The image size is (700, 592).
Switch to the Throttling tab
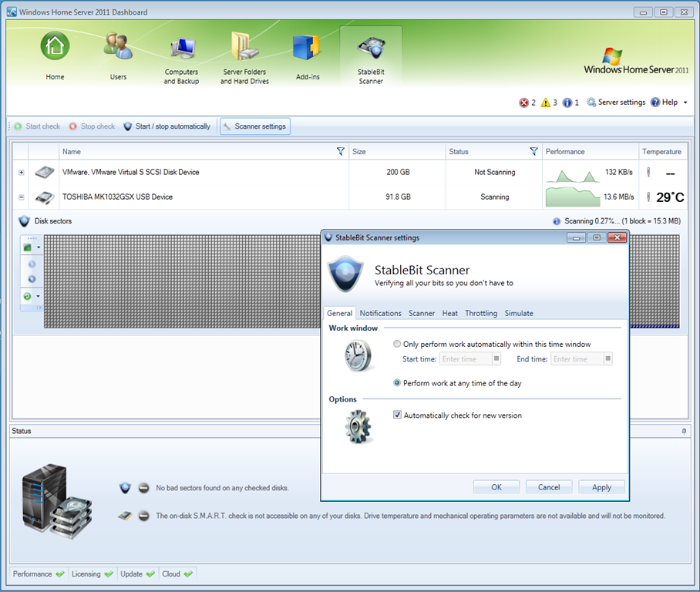point(481,314)
